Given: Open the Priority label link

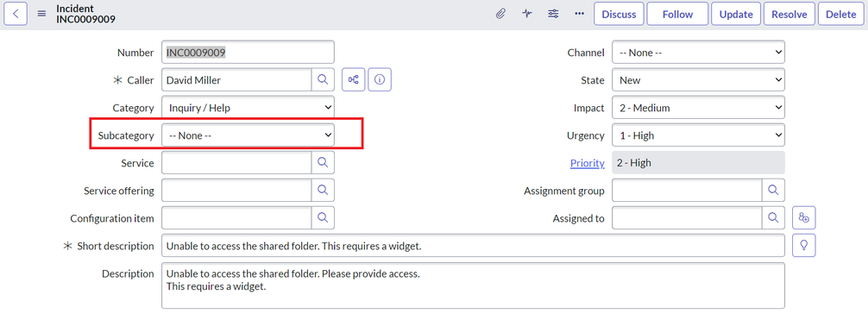Looking at the screenshot, I should click(587, 163).
